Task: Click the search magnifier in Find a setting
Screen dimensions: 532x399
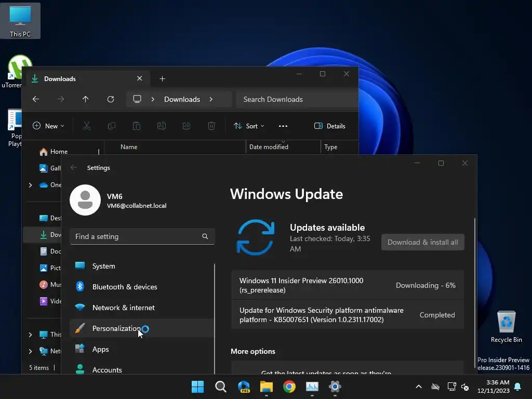Action: [x=205, y=236]
